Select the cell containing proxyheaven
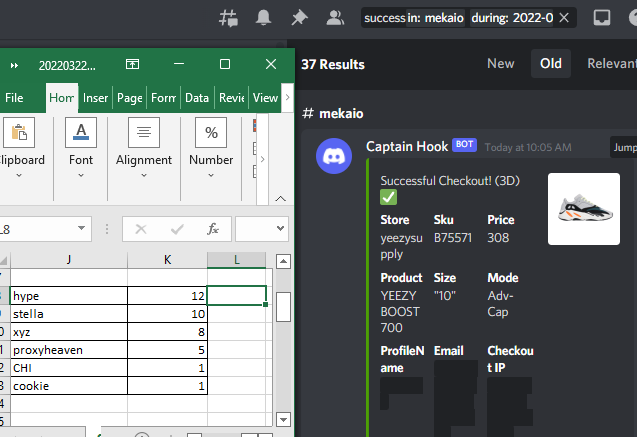 69,350
